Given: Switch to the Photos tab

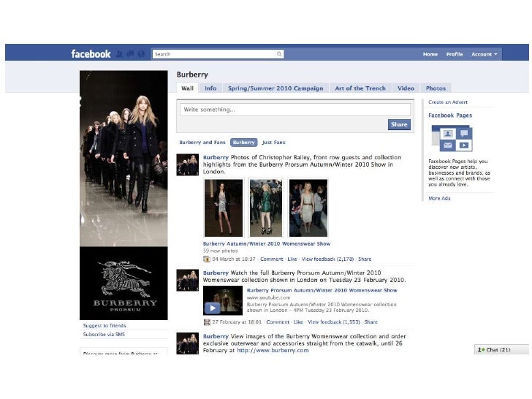Looking at the screenshot, I should point(436,88).
